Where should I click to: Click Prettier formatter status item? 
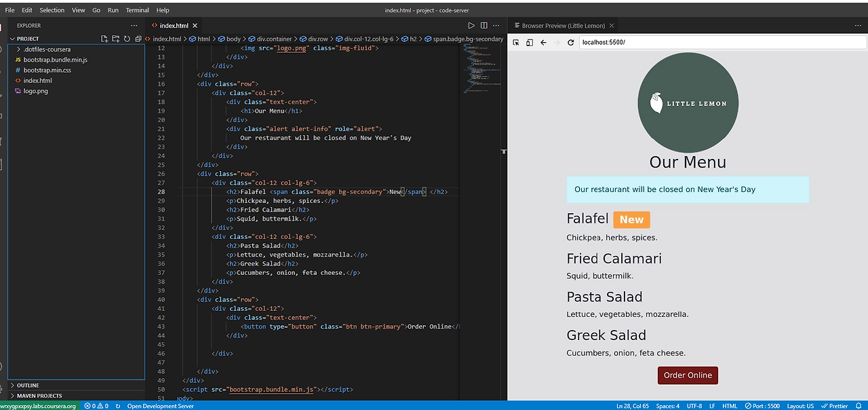[834, 406]
